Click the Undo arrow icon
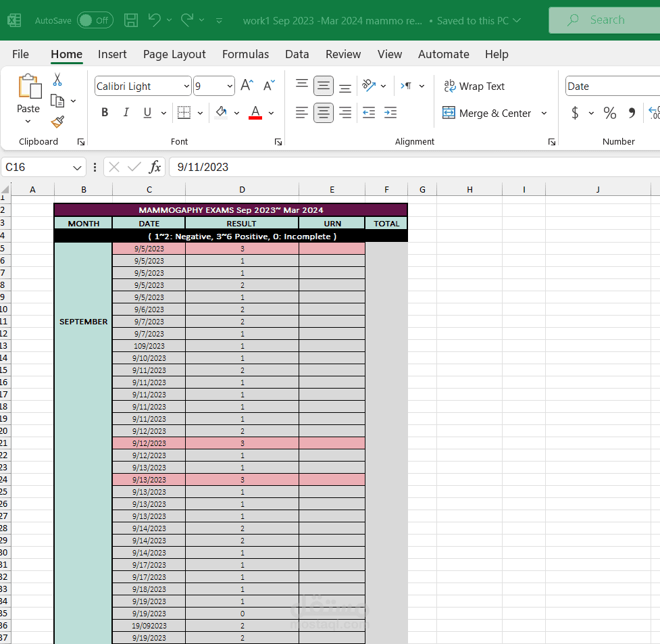Viewport: 660px width, 644px height. [155, 20]
